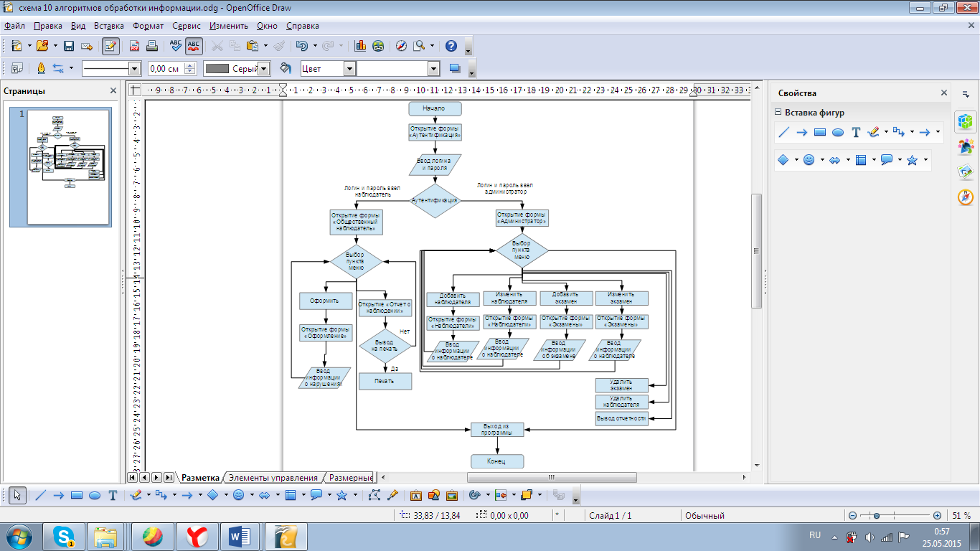
Task: Click the Paste clipboard icon
Action: 252,46
